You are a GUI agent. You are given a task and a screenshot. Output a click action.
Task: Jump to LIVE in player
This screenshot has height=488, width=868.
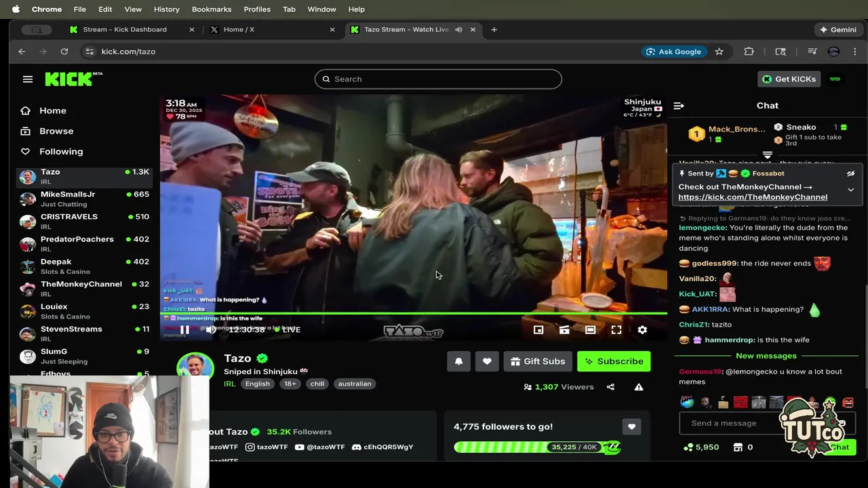(287, 329)
